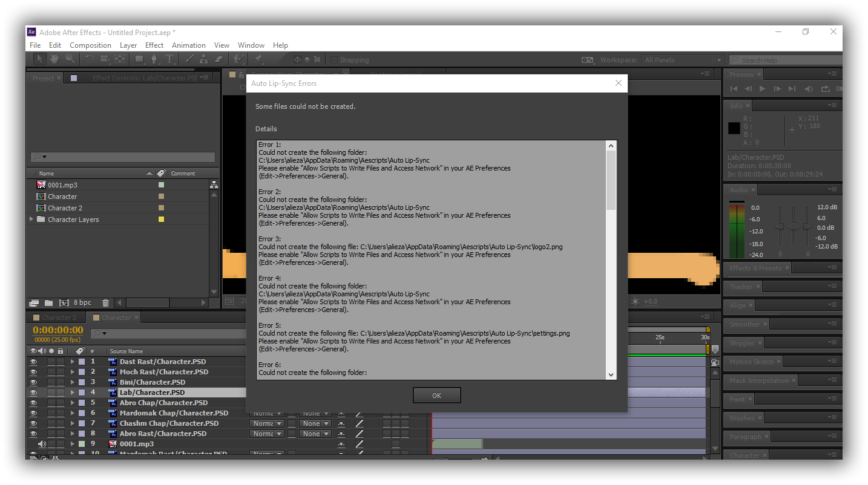Toggle the lock on the Composition viewer tab
Image resolution: width=868 pixels, height=485 pixels.
(241, 74)
